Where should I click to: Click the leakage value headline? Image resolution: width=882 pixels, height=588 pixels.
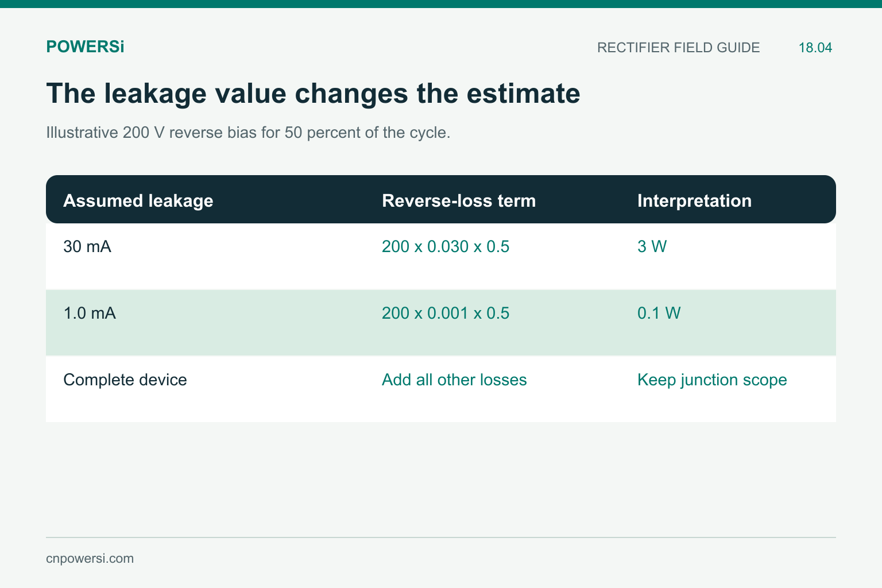tap(313, 93)
